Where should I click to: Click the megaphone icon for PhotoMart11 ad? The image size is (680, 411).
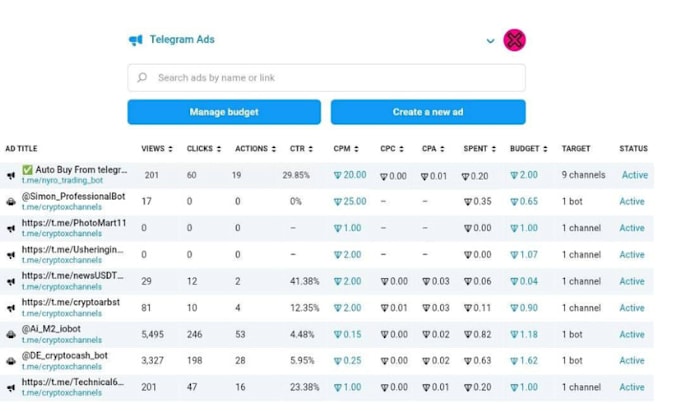tap(11, 228)
